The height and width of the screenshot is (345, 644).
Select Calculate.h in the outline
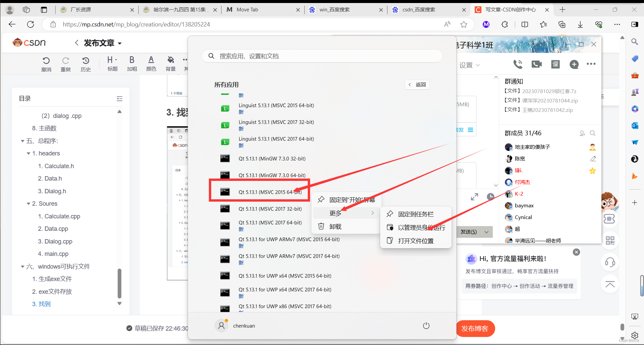click(56, 166)
